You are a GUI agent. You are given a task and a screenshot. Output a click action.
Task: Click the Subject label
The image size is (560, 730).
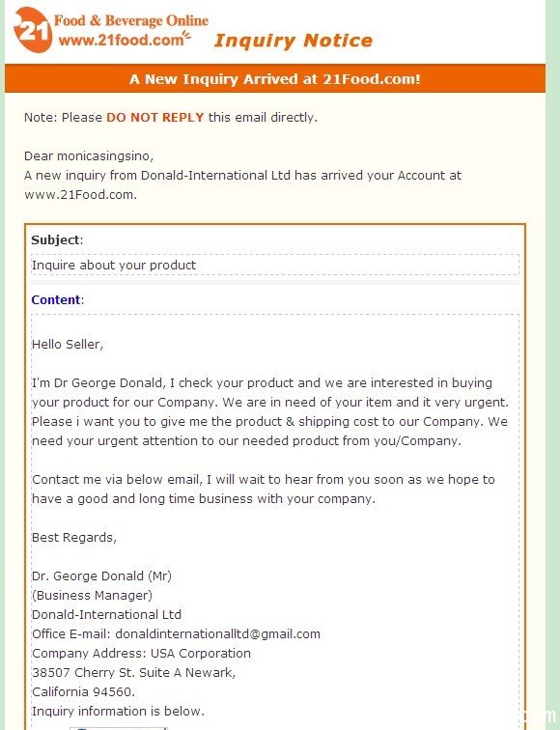pos(57,239)
